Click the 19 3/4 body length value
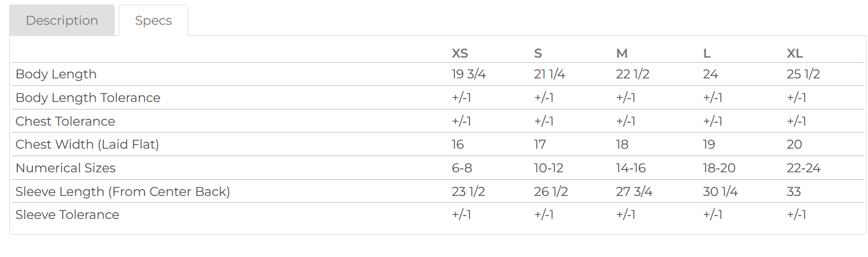This screenshot has width=868, height=257. coord(469,74)
